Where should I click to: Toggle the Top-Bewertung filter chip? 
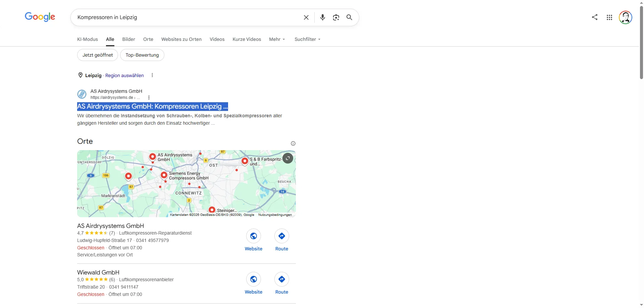[x=142, y=55]
